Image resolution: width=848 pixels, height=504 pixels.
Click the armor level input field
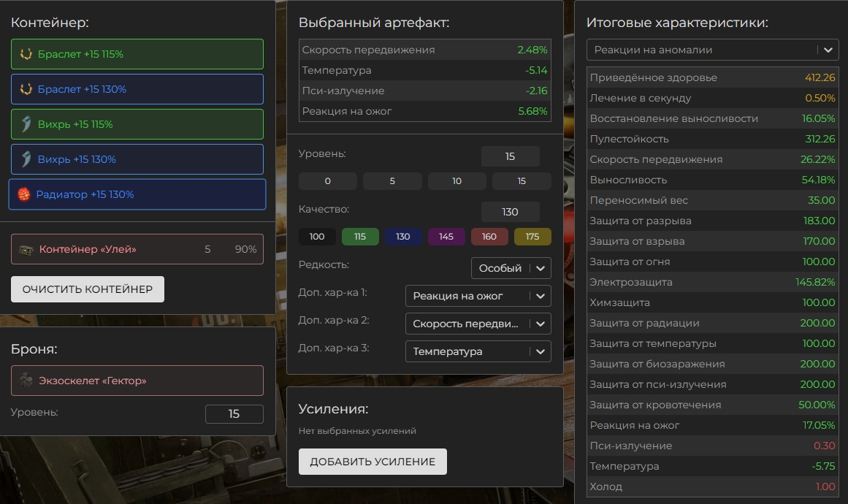[x=234, y=414]
